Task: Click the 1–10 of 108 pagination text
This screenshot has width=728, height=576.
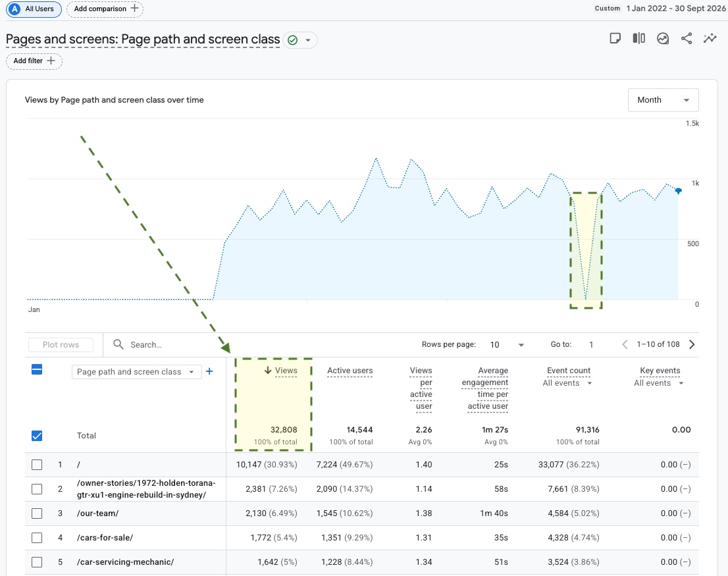Action: tap(658, 344)
